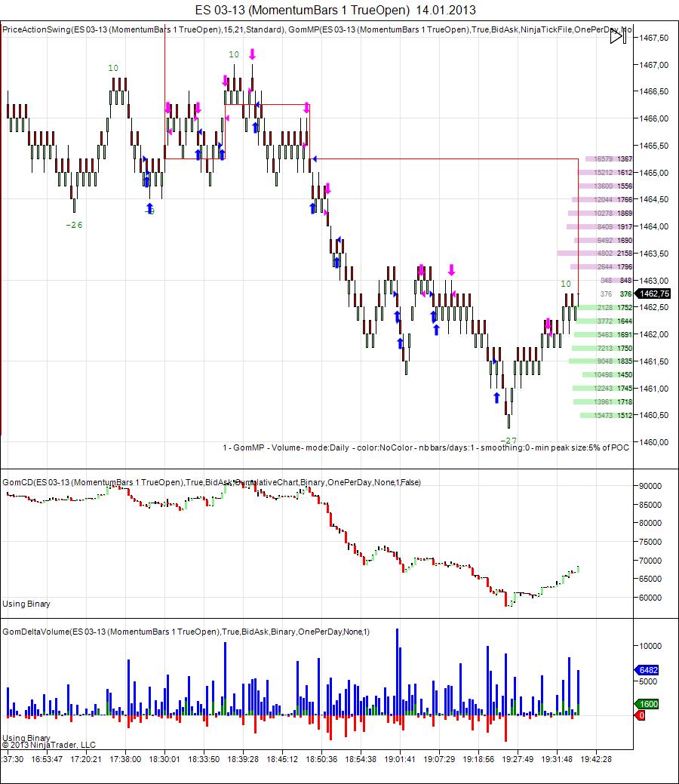
Task: Click price axis label 1463,50
Action: pyautogui.click(x=654, y=254)
